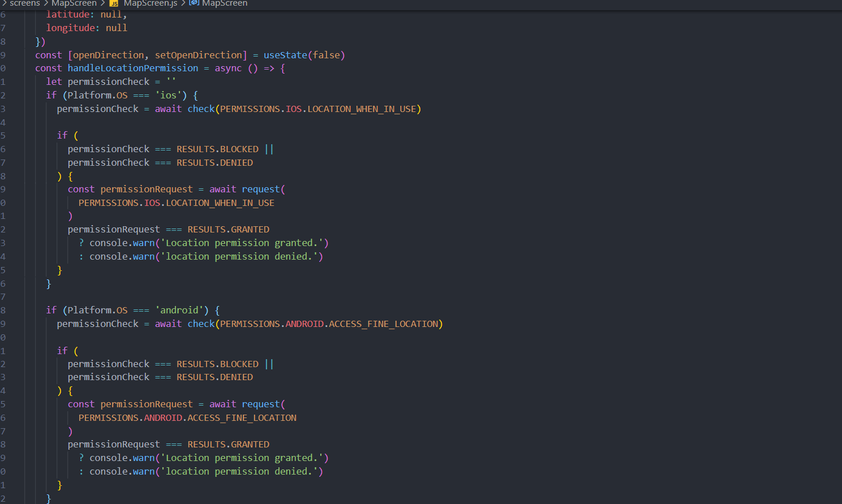Click the yellow JS file icon in breadcrumb
The image size is (842, 504).
coord(113,3)
